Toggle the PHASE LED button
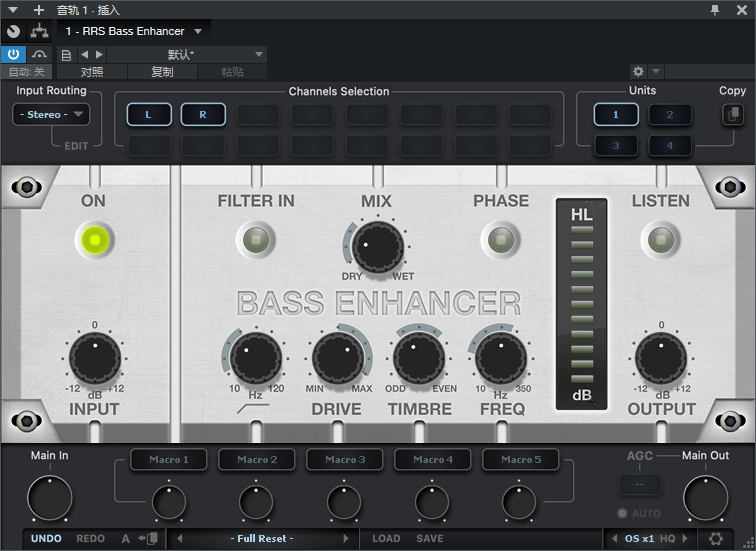This screenshot has width=756, height=551. coord(501,240)
